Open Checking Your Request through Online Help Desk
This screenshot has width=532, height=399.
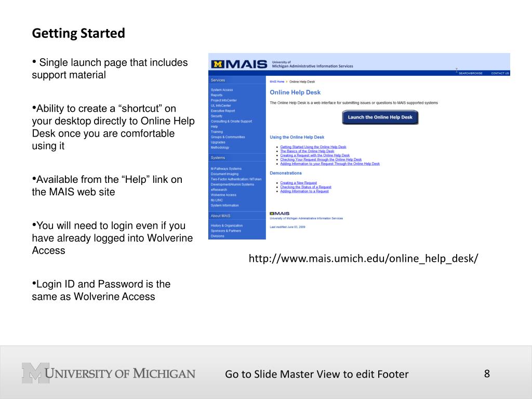click(x=321, y=159)
